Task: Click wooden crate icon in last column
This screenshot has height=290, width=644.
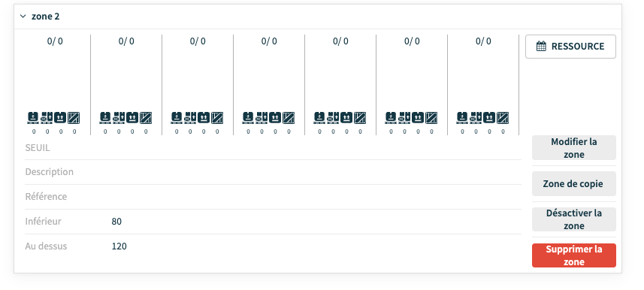Action: coord(503,118)
